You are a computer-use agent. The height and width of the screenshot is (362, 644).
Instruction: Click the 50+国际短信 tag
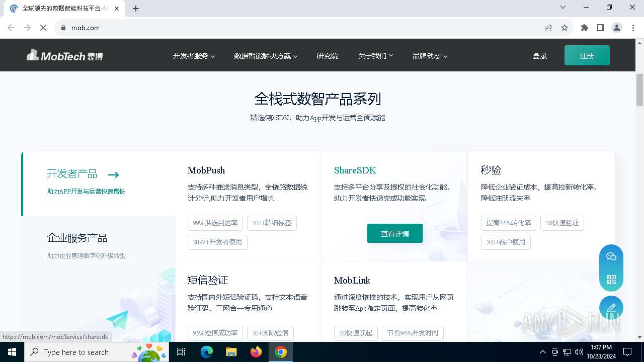click(x=270, y=333)
